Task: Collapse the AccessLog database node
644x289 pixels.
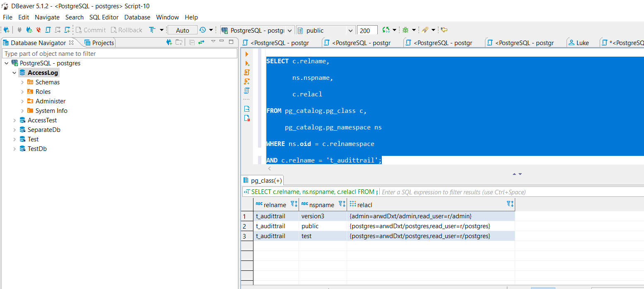Action: pos(14,73)
